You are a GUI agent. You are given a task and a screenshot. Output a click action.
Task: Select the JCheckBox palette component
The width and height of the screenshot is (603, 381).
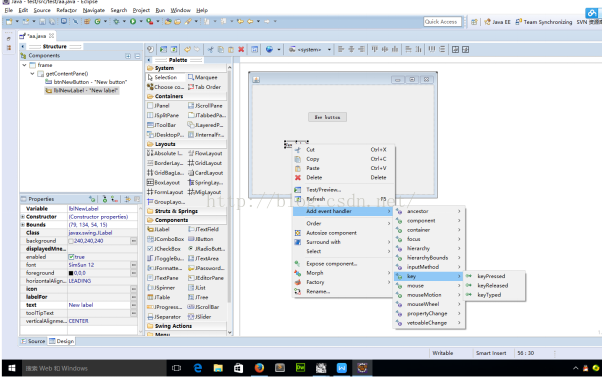click(164, 249)
